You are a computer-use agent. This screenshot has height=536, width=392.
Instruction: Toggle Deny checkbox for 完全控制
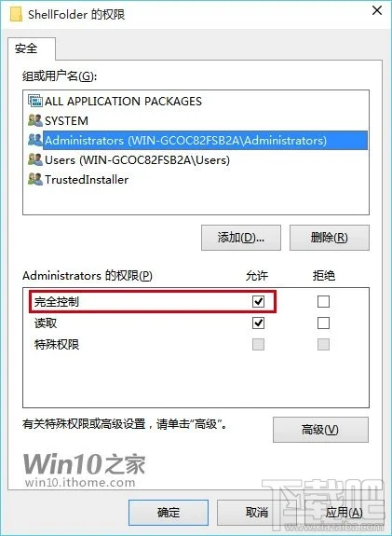tap(323, 301)
